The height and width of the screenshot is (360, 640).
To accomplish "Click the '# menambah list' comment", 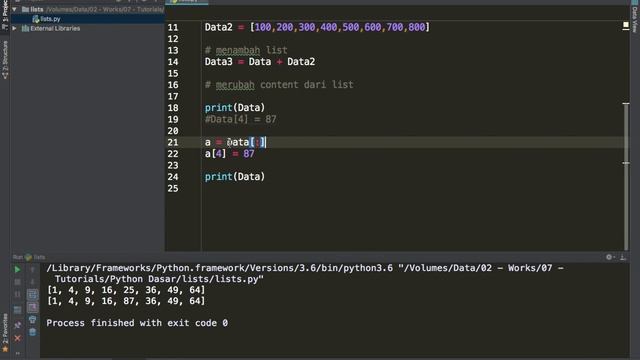I will click(246, 50).
